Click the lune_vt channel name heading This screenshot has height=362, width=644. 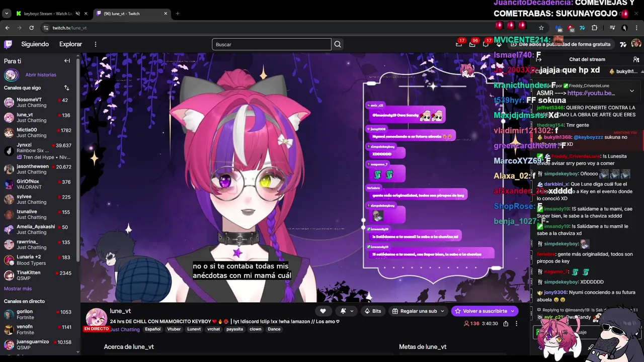pyautogui.click(x=120, y=311)
